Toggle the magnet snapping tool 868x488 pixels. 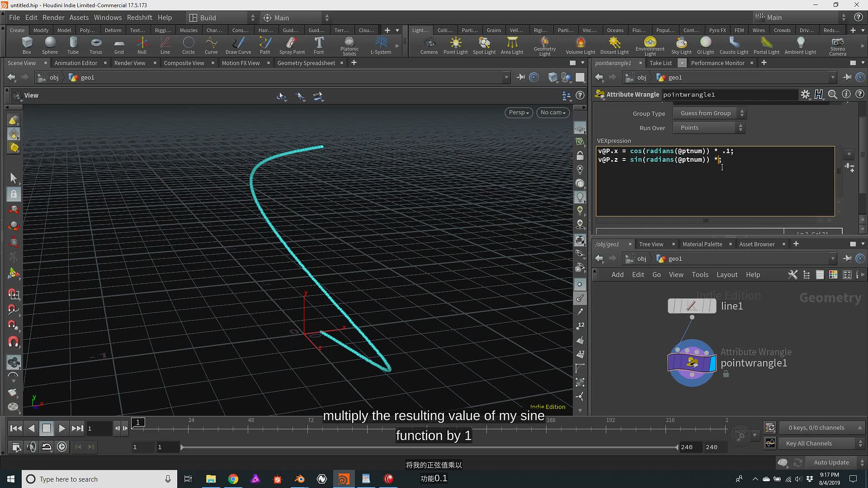pyautogui.click(x=14, y=342)
